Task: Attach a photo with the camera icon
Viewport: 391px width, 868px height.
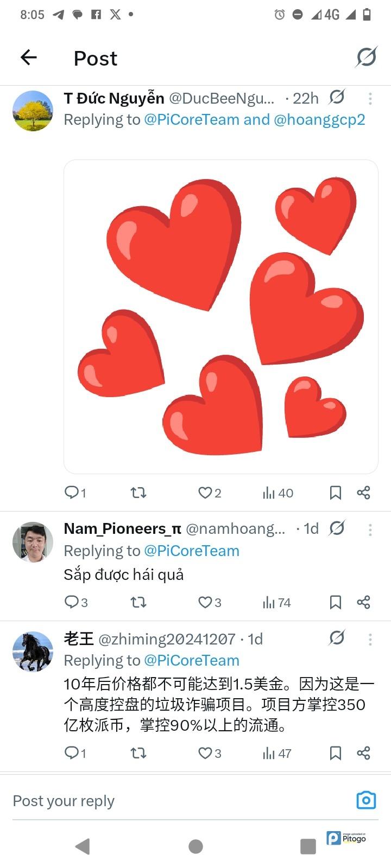Action: coord(366,800)
